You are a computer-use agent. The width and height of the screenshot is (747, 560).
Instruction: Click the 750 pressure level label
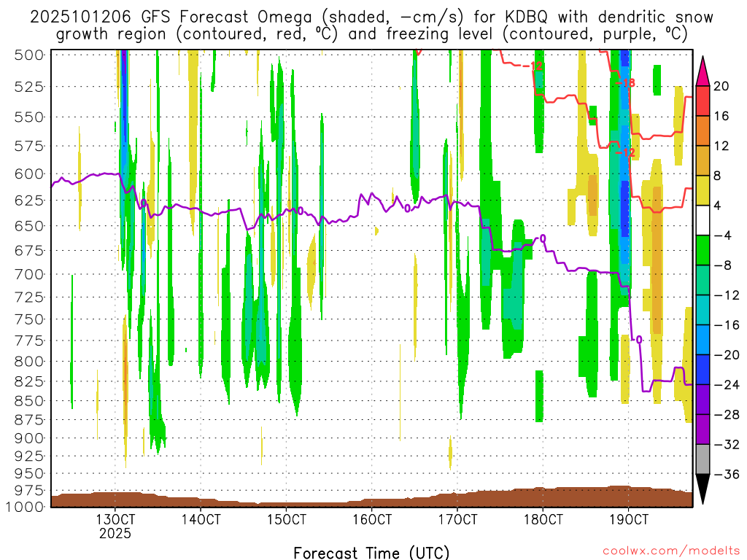pyautogui.click(x=29, y=319)
